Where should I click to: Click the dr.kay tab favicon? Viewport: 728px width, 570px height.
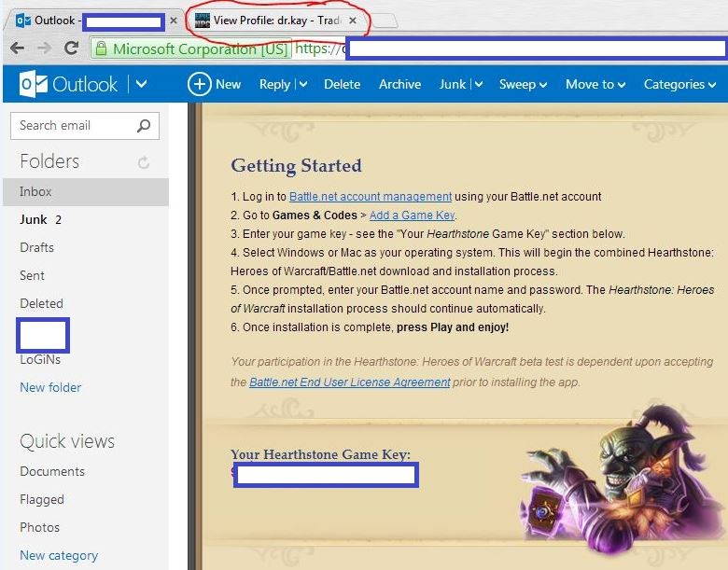202,21
